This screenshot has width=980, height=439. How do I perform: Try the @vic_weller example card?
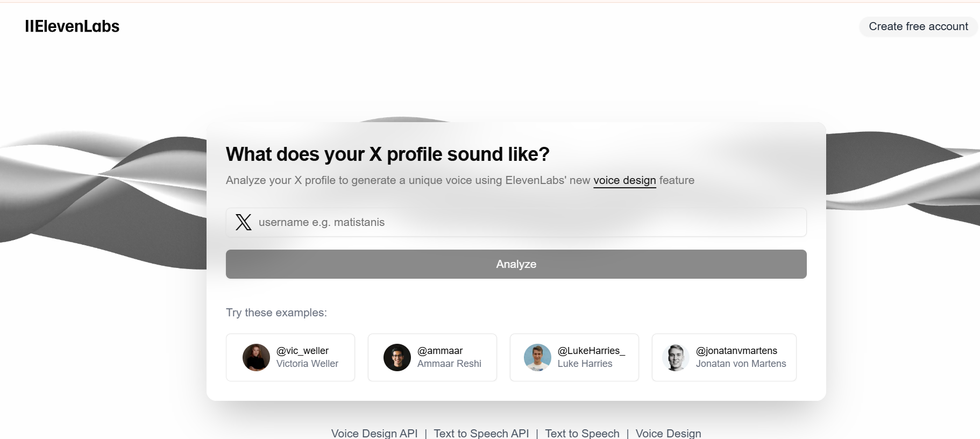pos(290,357)
